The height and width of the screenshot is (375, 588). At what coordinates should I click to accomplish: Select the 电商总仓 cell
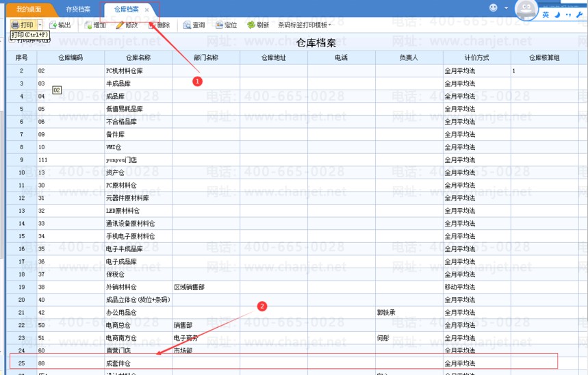[x=138, y=326]
